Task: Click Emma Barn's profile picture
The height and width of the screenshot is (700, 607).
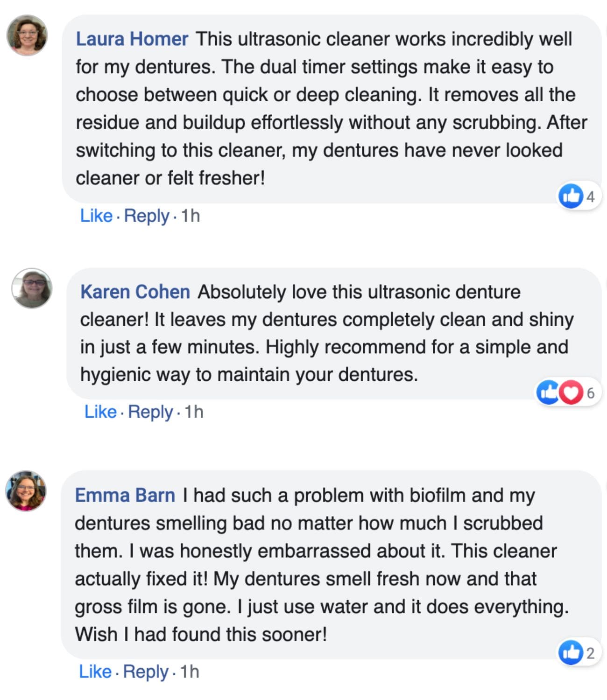Action: click(x=26, y=490)
